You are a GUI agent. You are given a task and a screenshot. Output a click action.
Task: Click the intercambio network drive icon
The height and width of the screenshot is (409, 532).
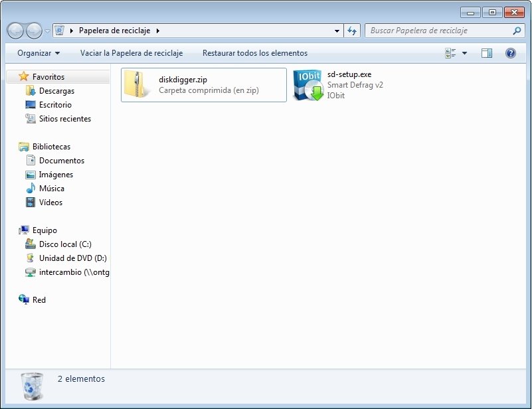point(31,272)
